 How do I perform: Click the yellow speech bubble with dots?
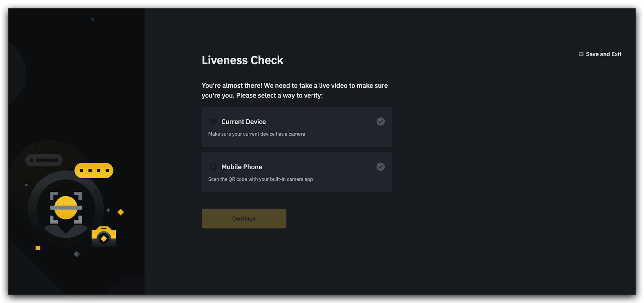[x=94, y=170]
